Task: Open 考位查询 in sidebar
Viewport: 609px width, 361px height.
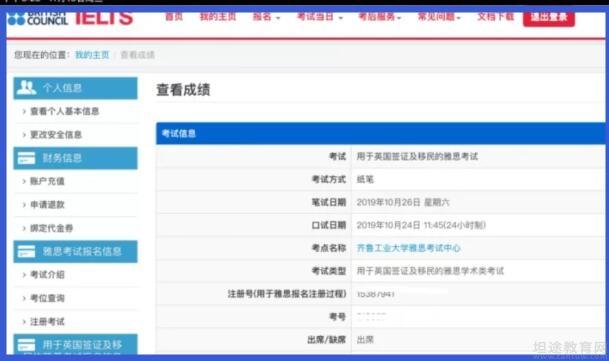Action: point(47,298)
